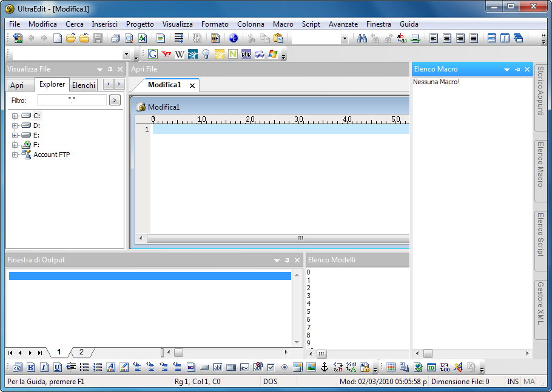The width and height of the screenshot is (552, 392).
Task: Click the Google search toolbar icon
Action: [x=153, y=54]
